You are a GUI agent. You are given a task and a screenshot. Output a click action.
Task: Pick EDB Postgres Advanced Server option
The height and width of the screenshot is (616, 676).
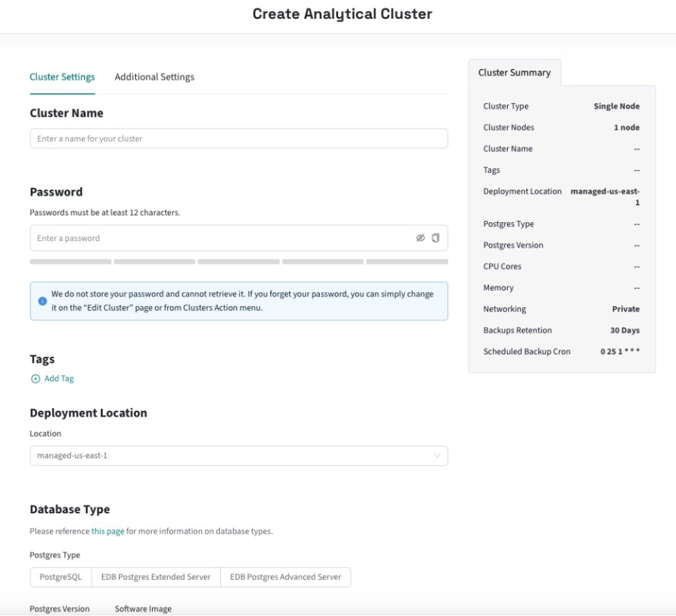tap(285, 577)
